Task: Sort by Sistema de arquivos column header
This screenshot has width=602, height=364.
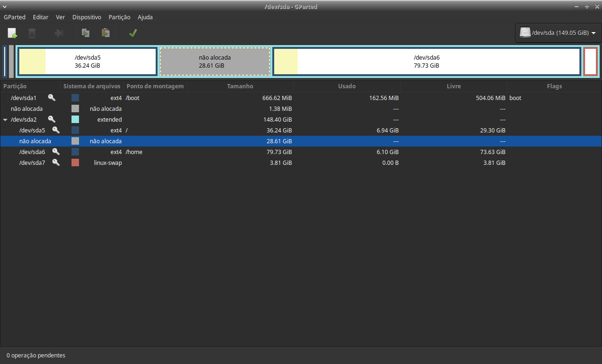Action: click(x=92, y=86)
